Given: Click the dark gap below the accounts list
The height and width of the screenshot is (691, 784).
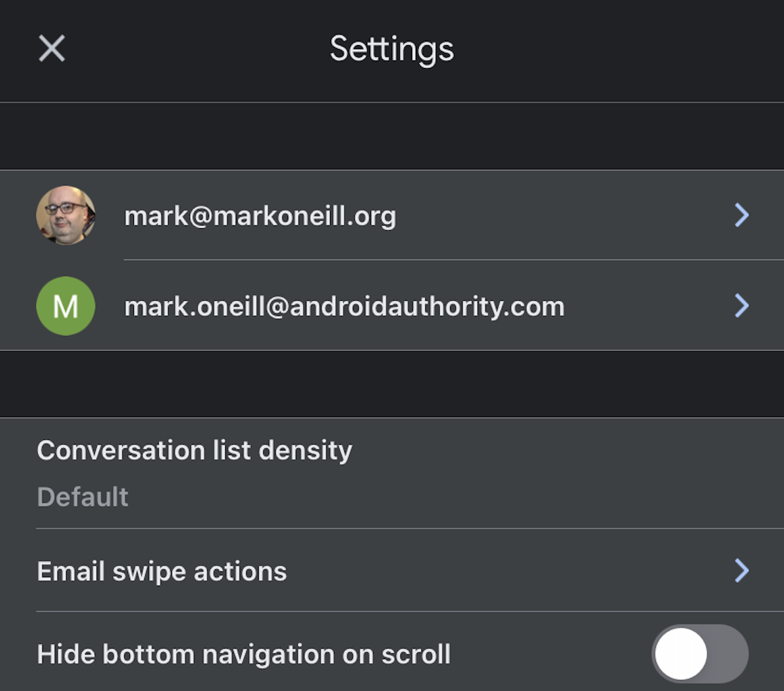Looking at the screenshot, I should (x=392, y=384).
